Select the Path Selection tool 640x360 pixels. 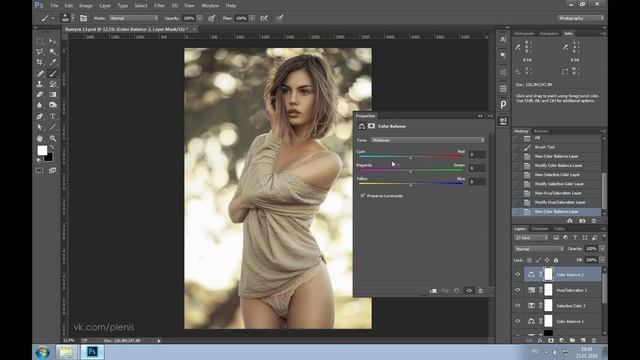pyautogui.click(x=40, y=127)
